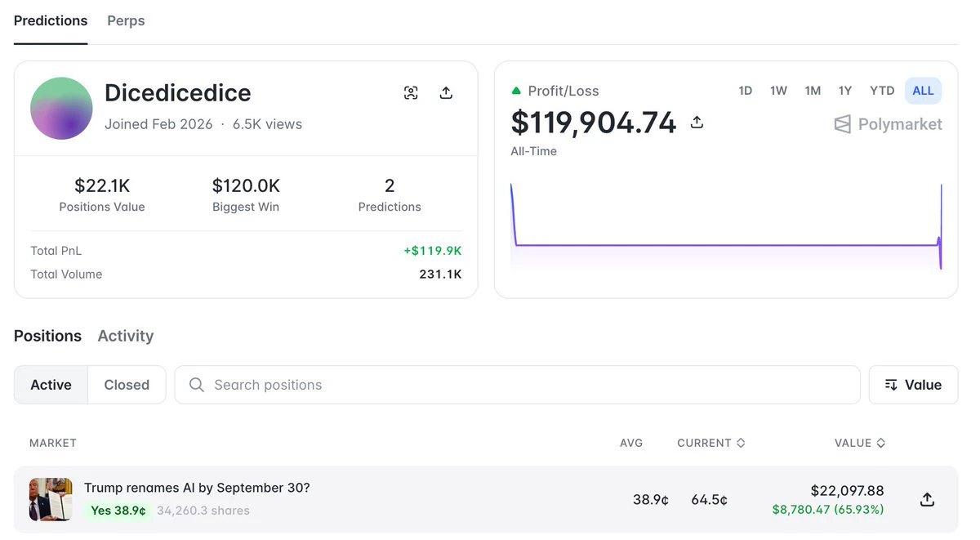Share profit/loss amount with the upload icon
The image size is (980, 540).
(697, 123)
